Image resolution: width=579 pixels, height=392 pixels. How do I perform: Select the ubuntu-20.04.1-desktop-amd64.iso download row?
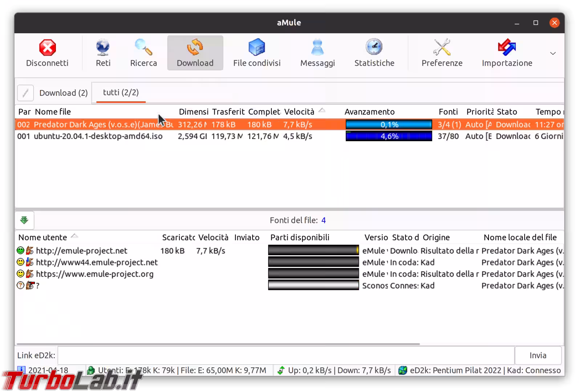click(x=98, y=136)
